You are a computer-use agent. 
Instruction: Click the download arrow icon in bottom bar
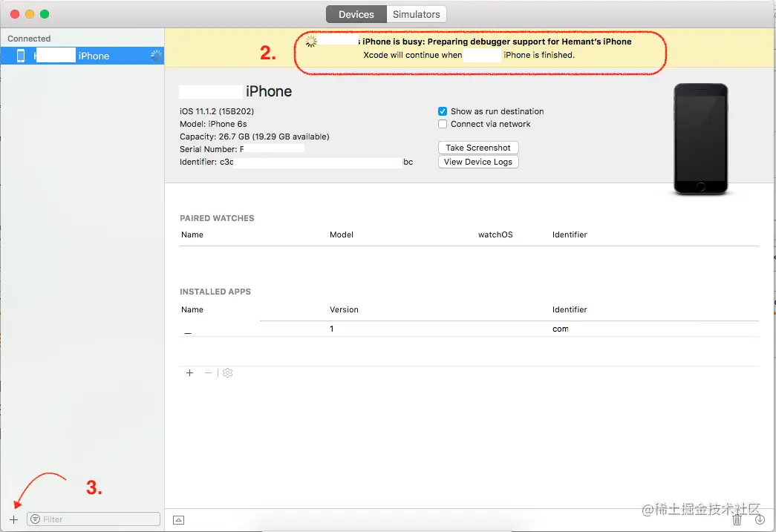(x=760, y=519)
